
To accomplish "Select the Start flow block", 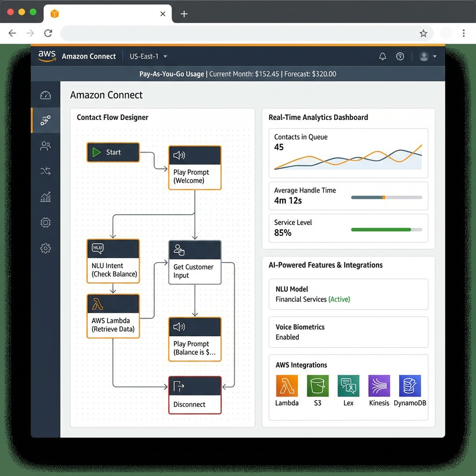I will pos(113,152).
